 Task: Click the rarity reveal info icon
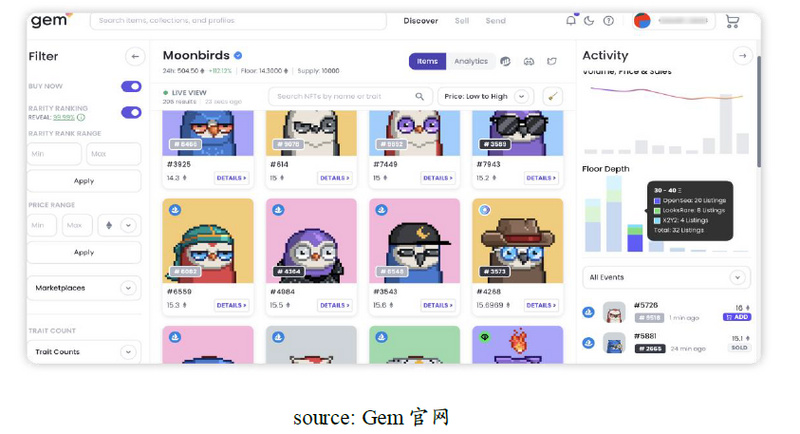(x=81, y=117)
